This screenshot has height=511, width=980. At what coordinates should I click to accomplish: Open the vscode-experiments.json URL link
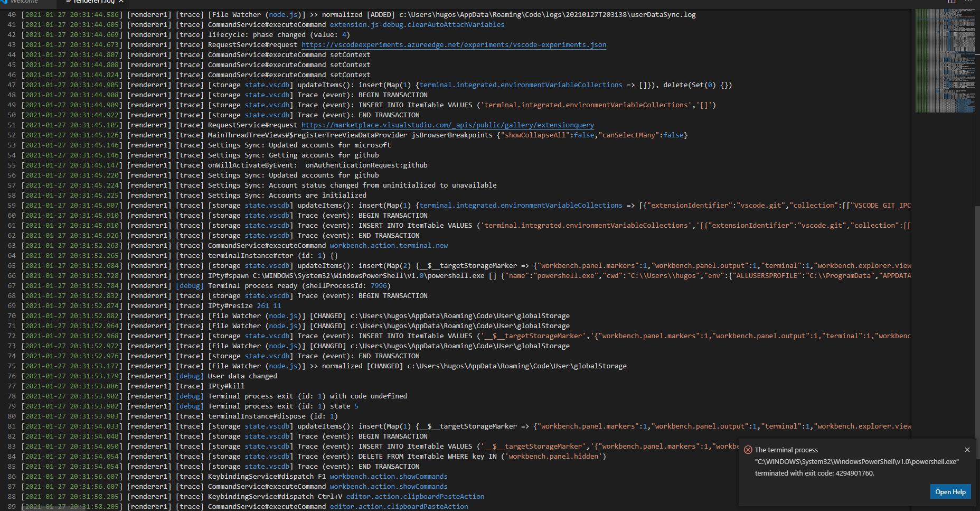tap(453, 44)
